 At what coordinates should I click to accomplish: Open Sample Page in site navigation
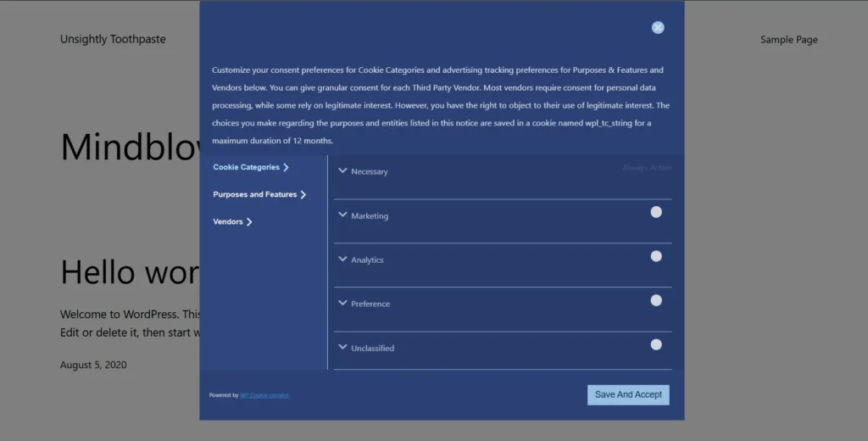[x=788, y=39]
